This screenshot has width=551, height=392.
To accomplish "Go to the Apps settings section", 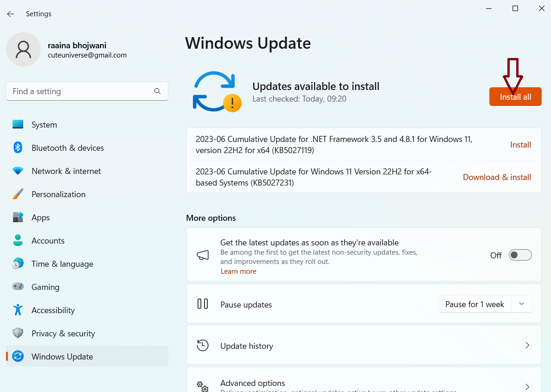I will (x=40, y=218).
